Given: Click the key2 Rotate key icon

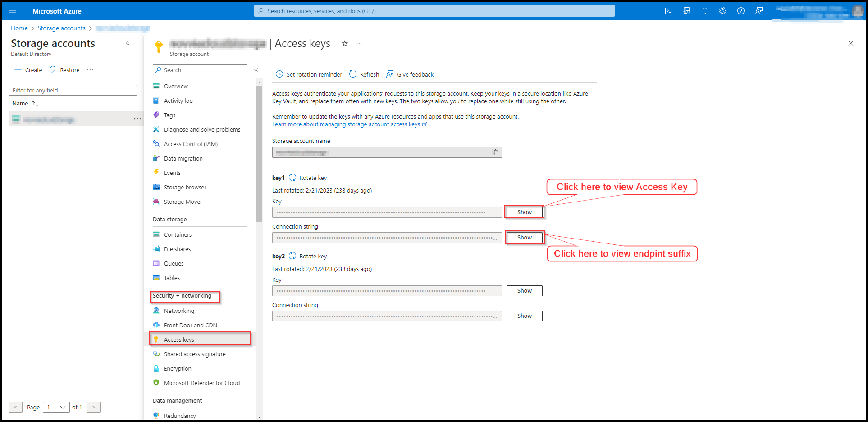Looking at the screenshot, I should (292, 256).
